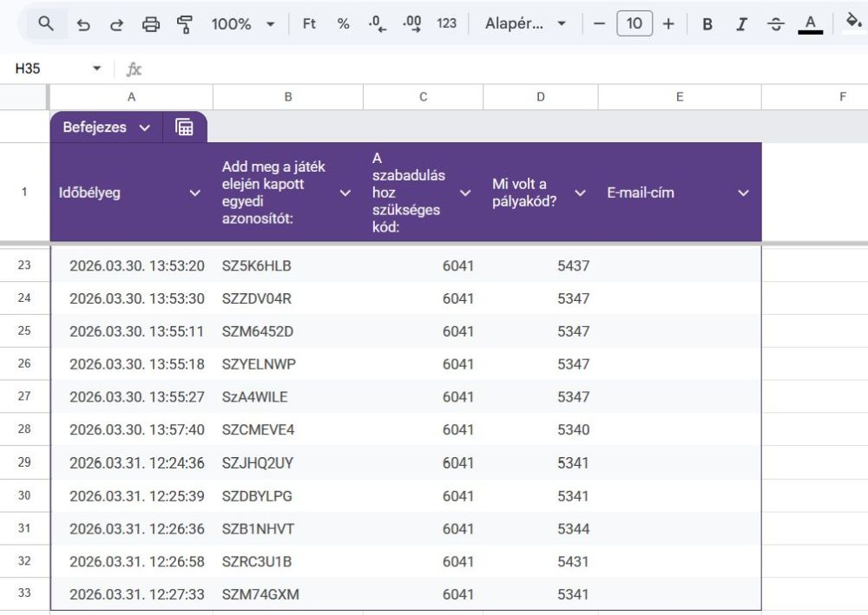Format as currency with Ft button
Image resolution: width=868 pixels, height=615 pixels.
coord(309,24)
